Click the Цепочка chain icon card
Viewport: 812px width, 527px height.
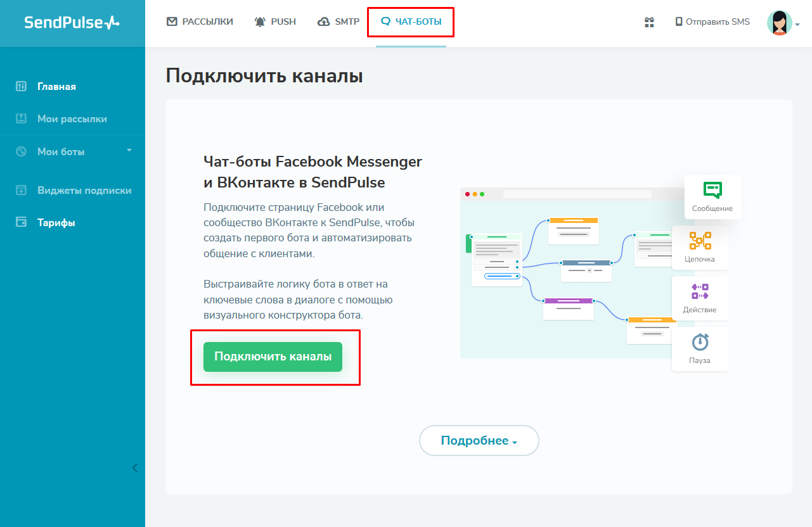(700, 248)
